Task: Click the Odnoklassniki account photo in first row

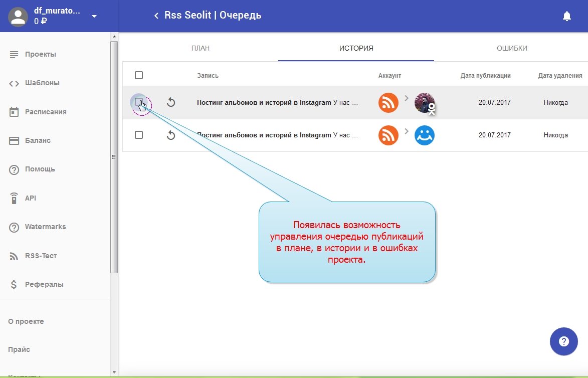Action: pos(425,103)
